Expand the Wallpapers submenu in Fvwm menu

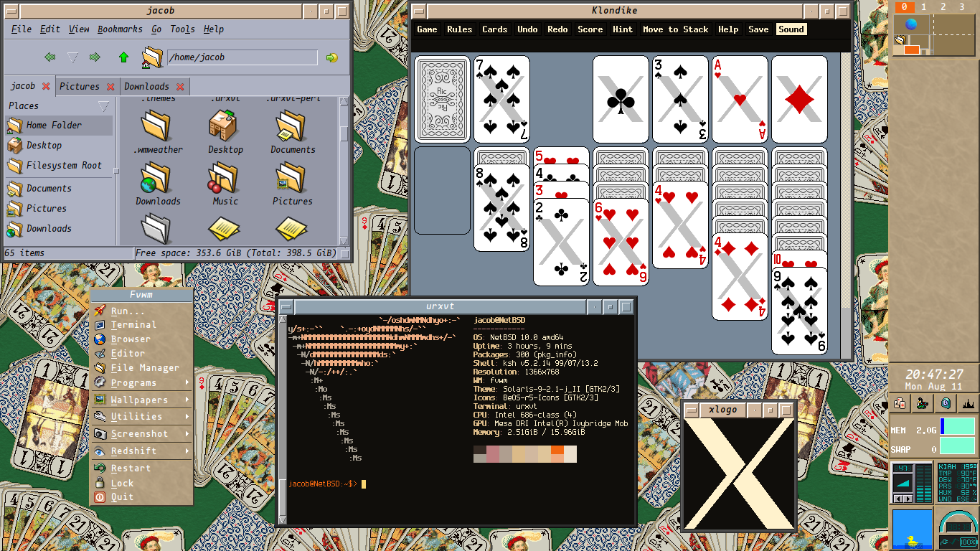tap(142, 400)
